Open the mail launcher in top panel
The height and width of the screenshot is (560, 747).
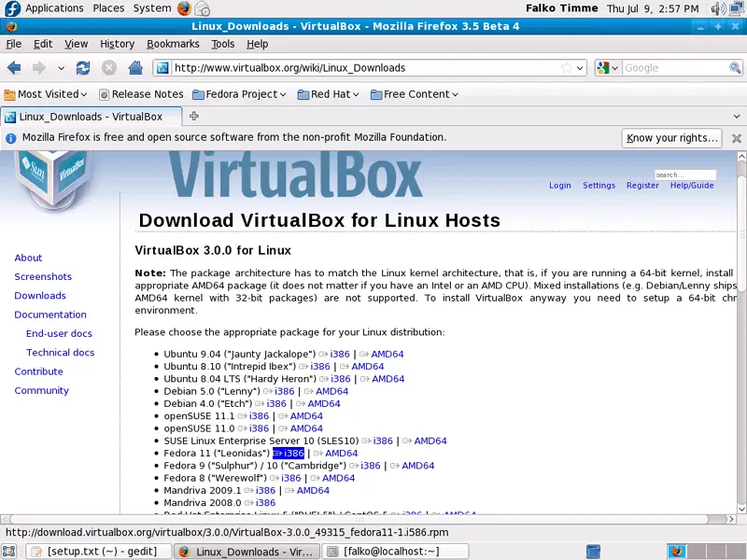202,8
